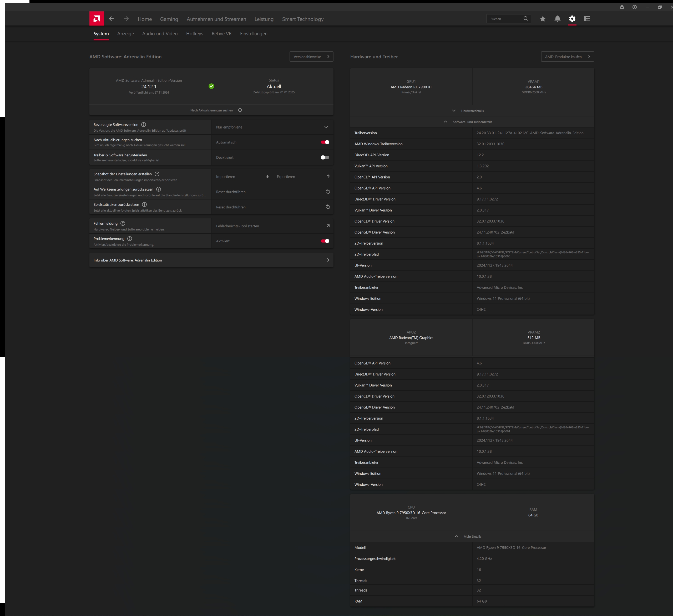Open the Gaming menu
Image resolution: width=673 pixels, height=616 pixels.
(x=169, y=19)
